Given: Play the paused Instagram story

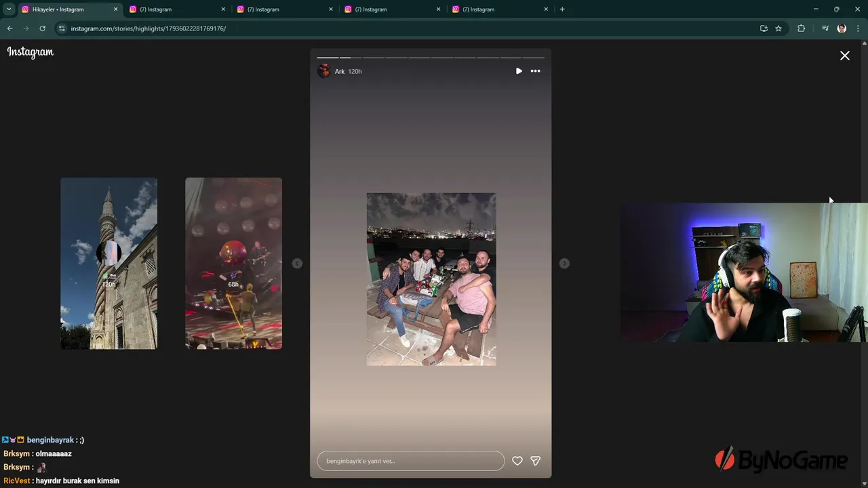Looking at the screenshot, I should pyautogui.click(x=519, y=71).
